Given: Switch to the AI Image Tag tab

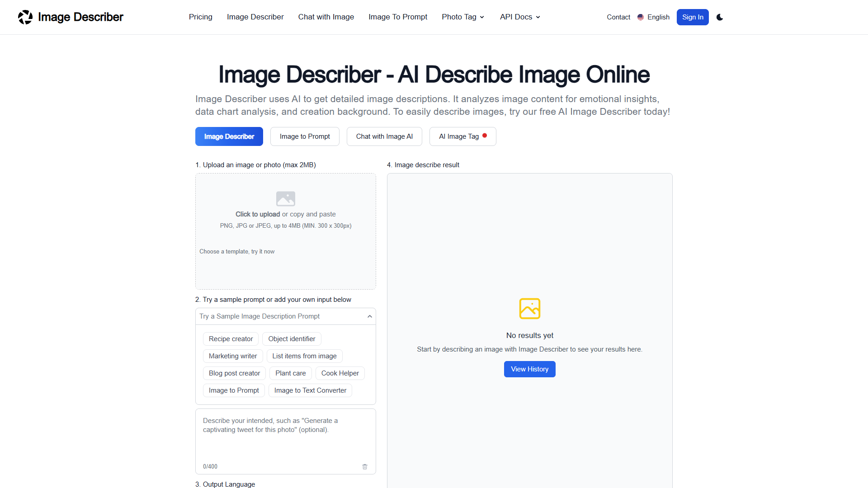Looking at the screenshot, I should click(463, 136).
